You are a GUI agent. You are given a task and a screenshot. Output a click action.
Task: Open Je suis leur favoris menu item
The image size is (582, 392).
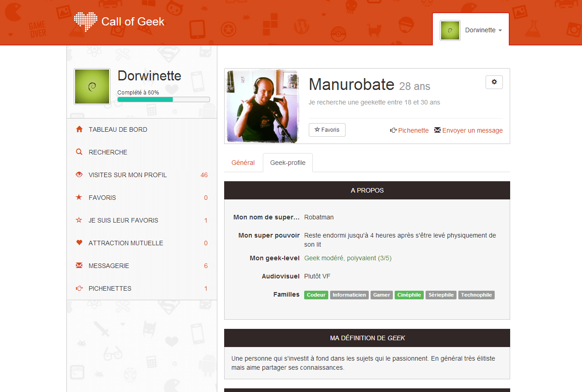point(123,220)
